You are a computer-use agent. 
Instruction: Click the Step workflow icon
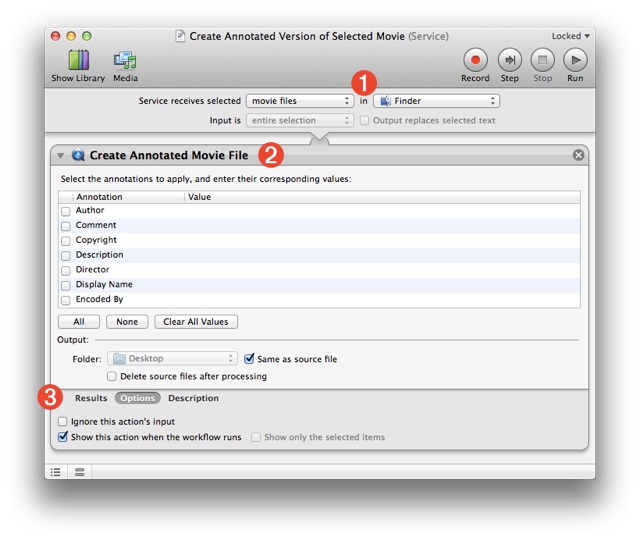(x=509, y=60)
